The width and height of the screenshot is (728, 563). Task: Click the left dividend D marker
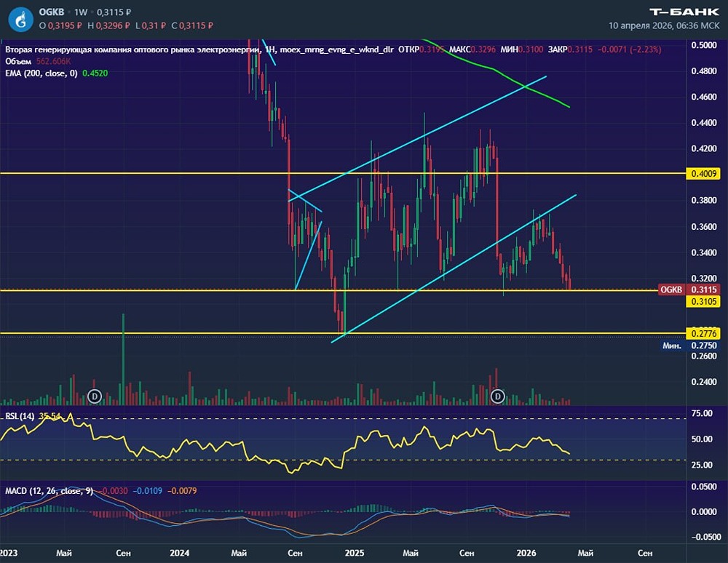pyautogui.click(x=95, y=396)
